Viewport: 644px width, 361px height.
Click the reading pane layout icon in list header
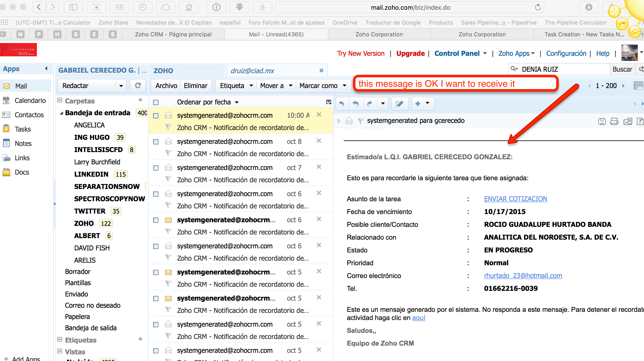click(329, 102)
